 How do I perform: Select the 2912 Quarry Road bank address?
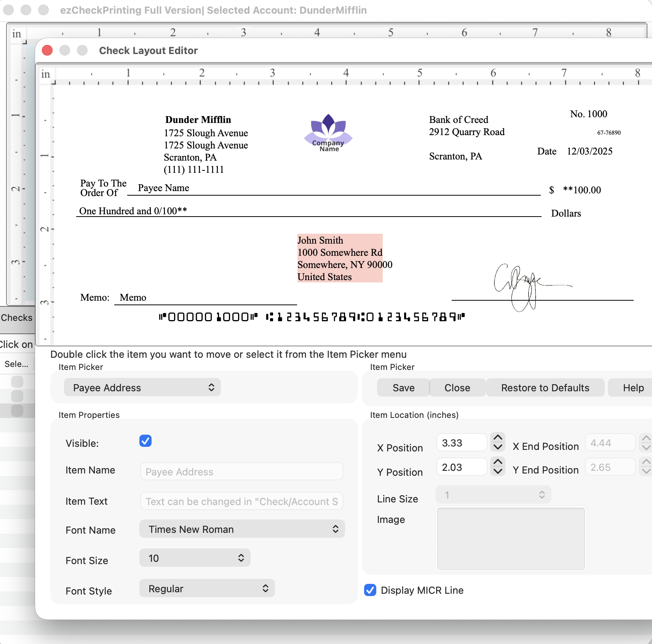pos(467,132)
